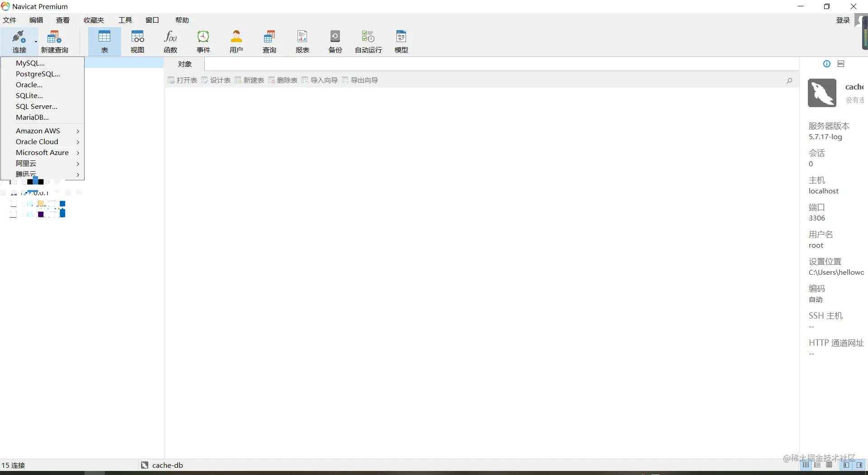The height and width of the screenshot is (475, 868).
Task: Click the username value root
Action: pyautogui.click(x=816, y=245)
